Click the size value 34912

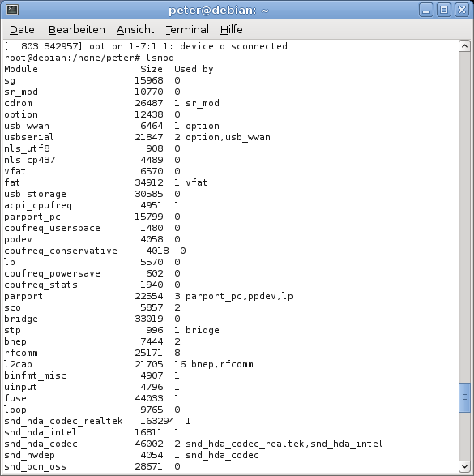click(149, 182)
